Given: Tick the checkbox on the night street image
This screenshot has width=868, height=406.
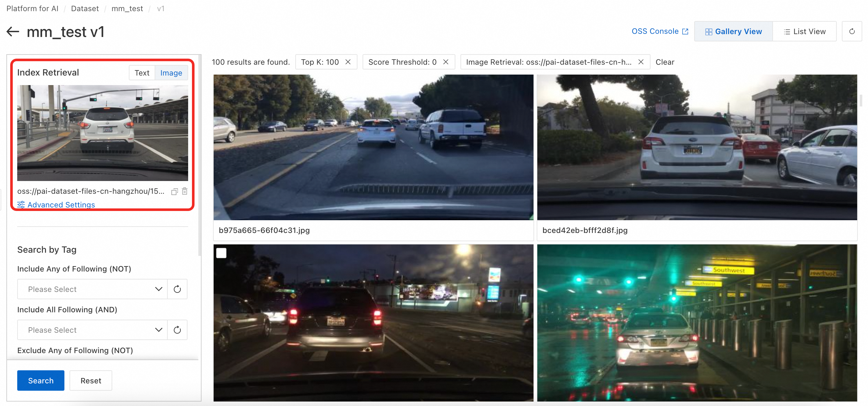Looking at the screenshot, I should (221, 253).
